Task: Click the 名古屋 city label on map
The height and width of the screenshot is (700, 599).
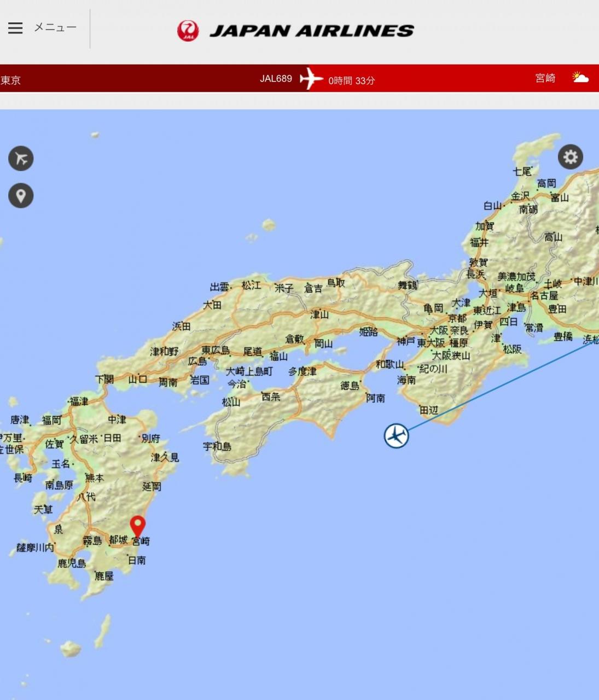Action: point(544,296)
